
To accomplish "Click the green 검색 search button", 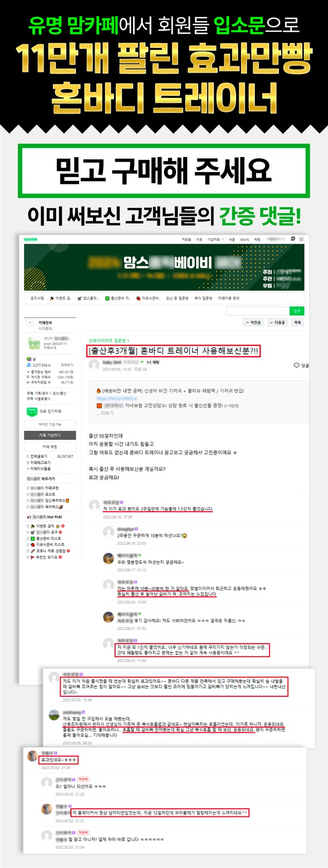I will [x=297, y=311].
